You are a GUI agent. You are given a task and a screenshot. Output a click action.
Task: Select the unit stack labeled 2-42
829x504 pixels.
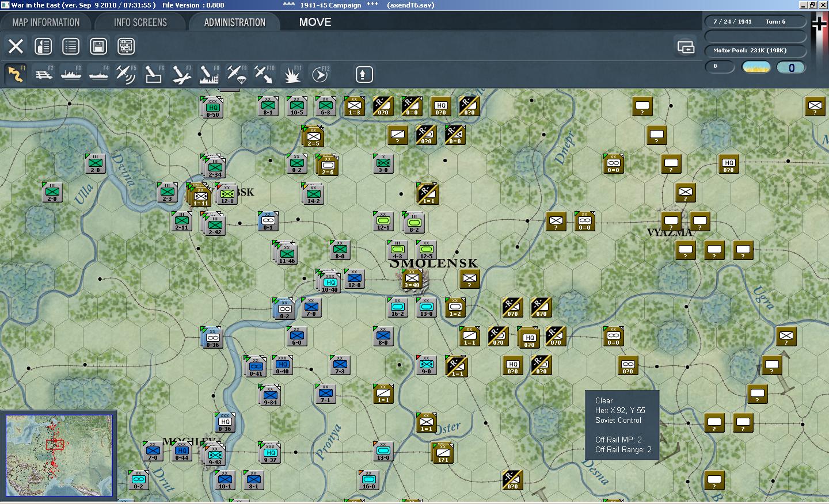(x=215, y=225)
